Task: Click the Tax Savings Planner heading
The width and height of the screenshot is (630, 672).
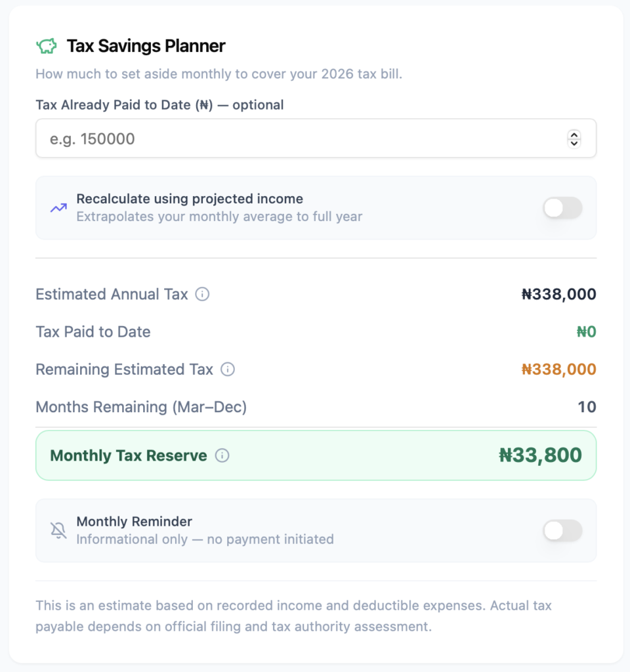Action: [146, 46]
